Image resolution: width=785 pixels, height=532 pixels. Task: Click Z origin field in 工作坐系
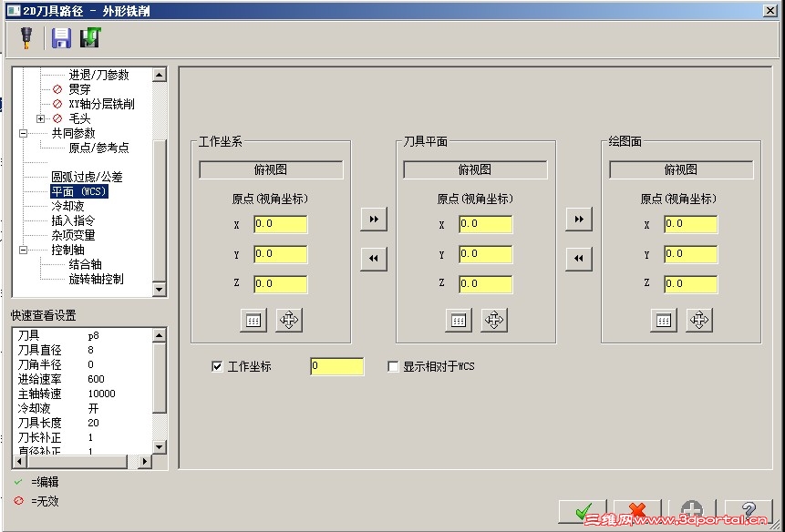pos(281,284)
